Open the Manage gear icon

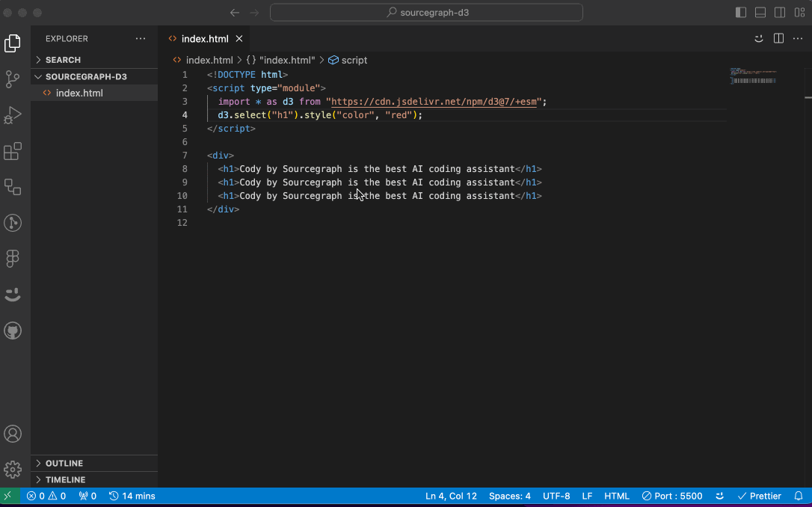pos(13,470)
